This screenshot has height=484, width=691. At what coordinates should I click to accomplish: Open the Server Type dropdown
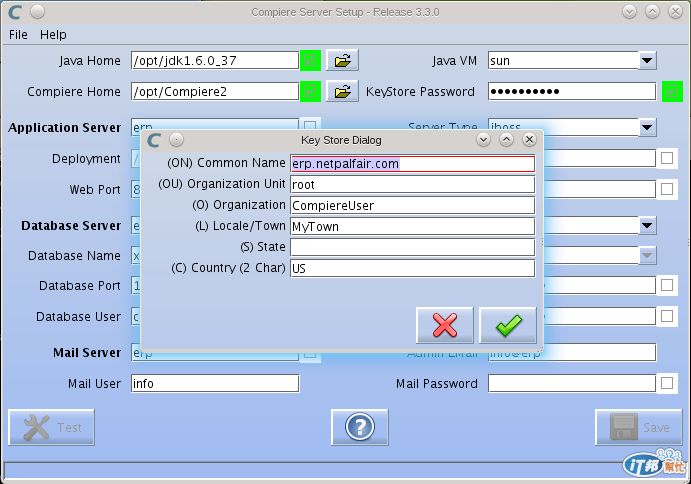coord(647,127)
